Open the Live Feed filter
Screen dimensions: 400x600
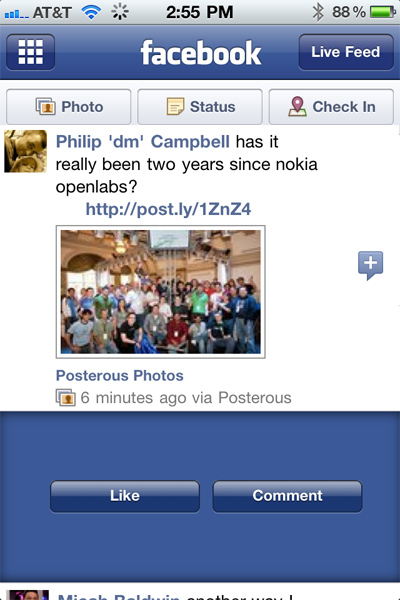tap(346, 52)
